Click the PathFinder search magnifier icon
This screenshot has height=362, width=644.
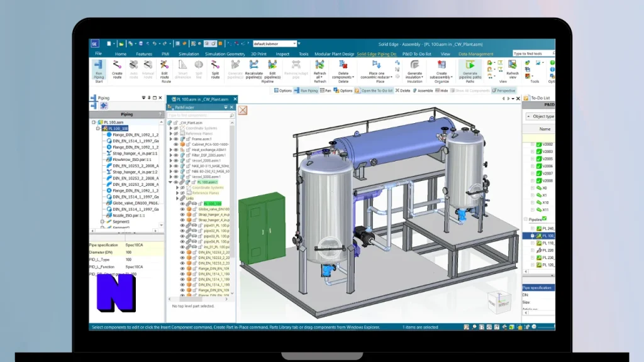[231, 116]
